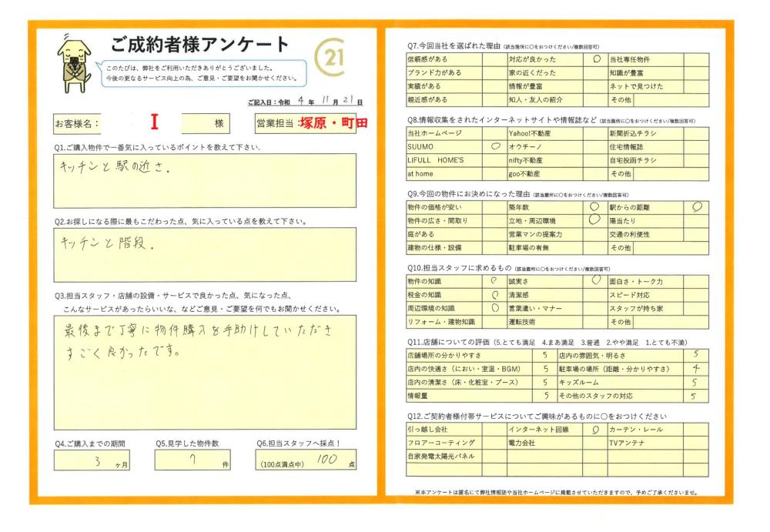Click the キッズルーム rating cell
This screenshot has height=532, width=770.
coord(695,382)
